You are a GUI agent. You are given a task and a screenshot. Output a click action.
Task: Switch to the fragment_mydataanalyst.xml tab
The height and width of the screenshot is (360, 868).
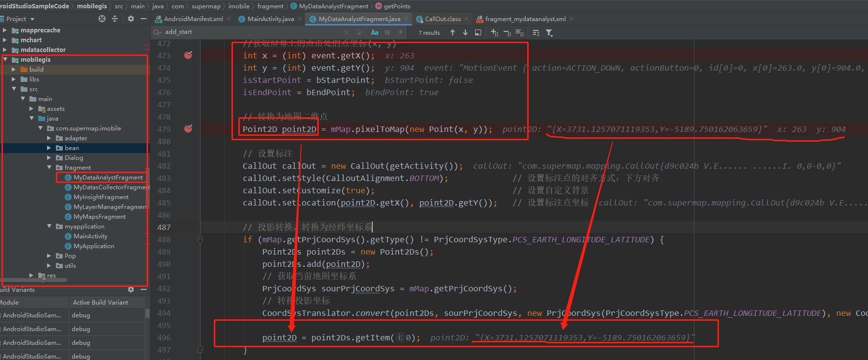[x=524, y=19]
